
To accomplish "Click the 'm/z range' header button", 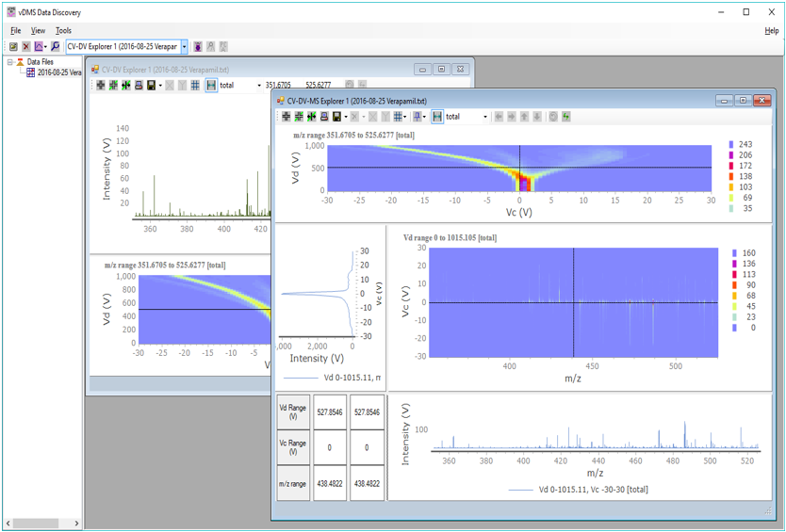I will tap(293, 483).
